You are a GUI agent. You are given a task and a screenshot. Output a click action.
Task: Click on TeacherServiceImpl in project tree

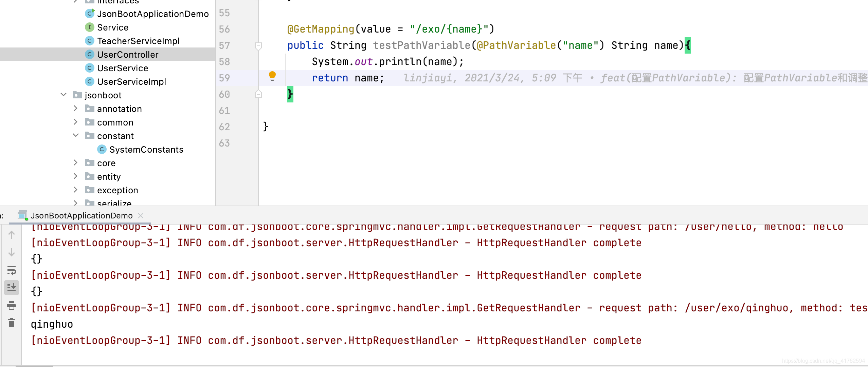pos(137,41)
